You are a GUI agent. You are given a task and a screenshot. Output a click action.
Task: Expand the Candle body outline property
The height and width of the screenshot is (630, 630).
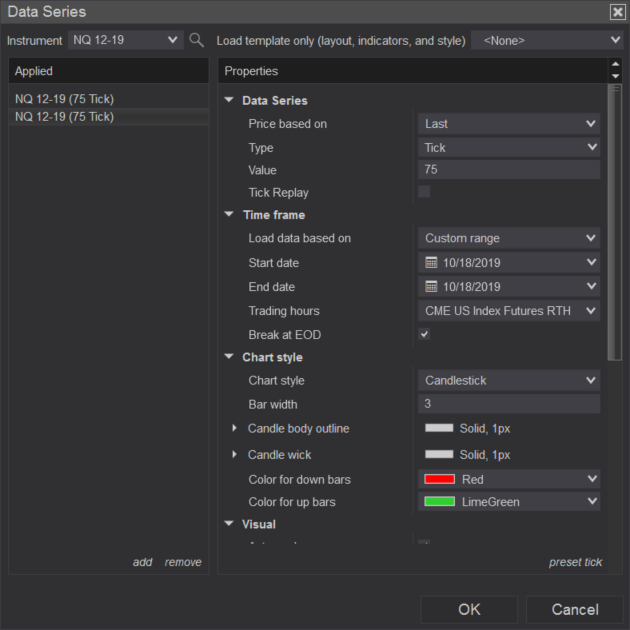[236, 428]
